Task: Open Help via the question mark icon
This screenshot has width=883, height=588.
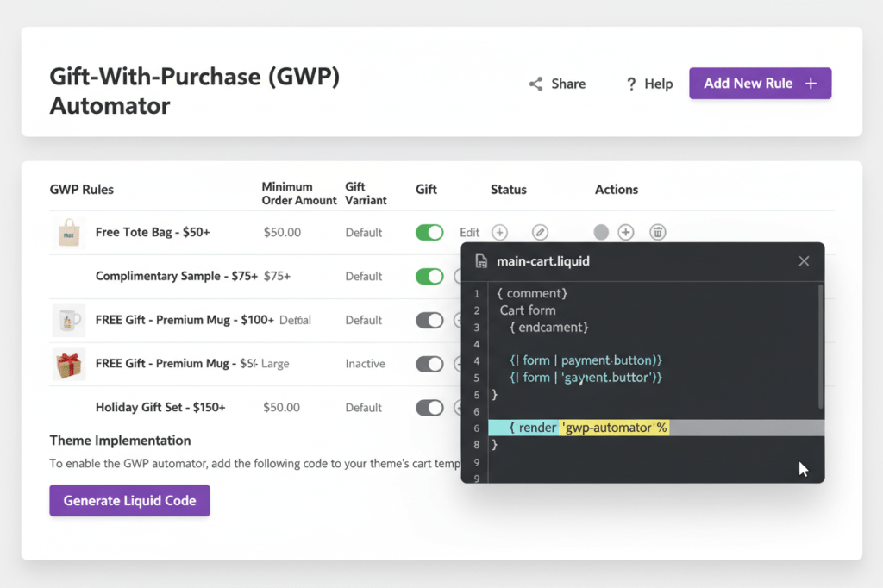Action: [631, 84]
